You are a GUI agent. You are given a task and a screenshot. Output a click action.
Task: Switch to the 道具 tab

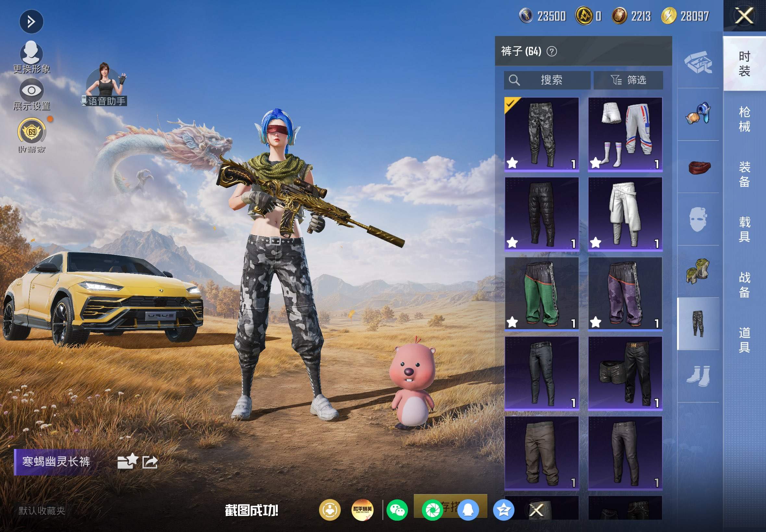[744, 340]
